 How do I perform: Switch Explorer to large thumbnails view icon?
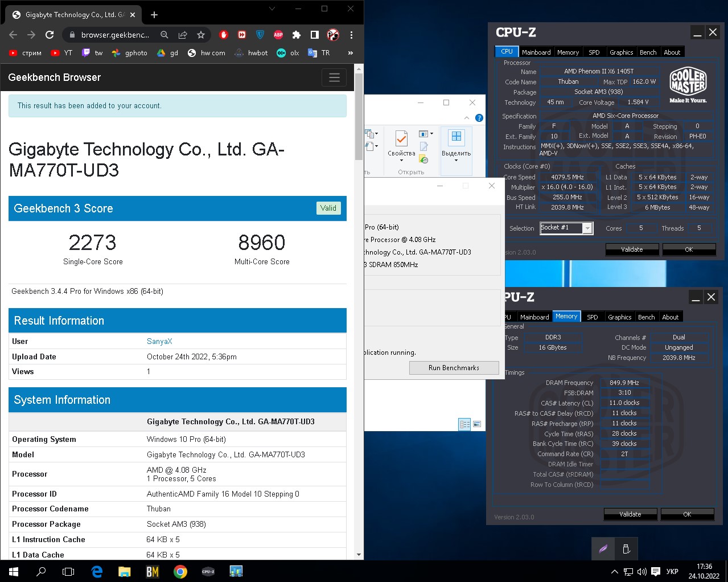[477, 424]
